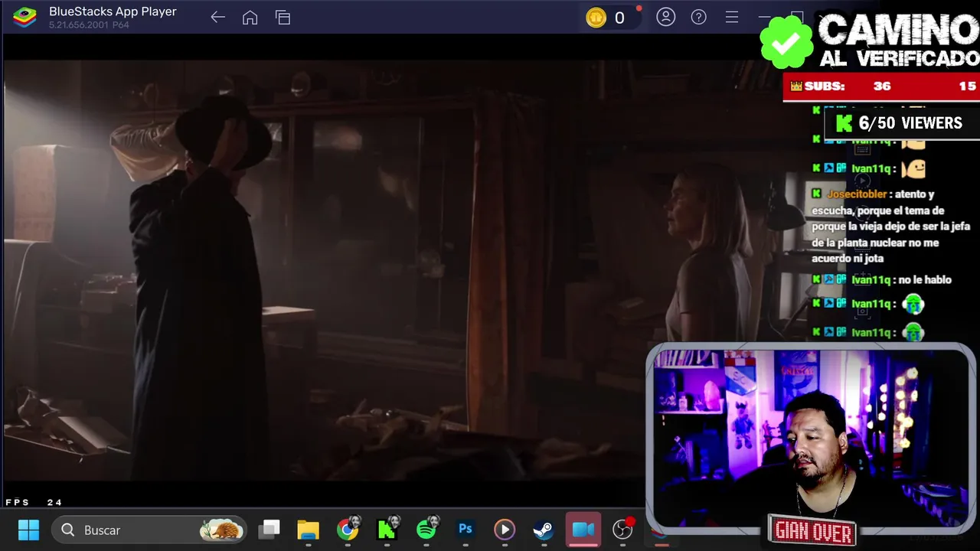Click the BlueStacks coin balance icon
This screenshot has width=980, height=551.
(596, 18)
